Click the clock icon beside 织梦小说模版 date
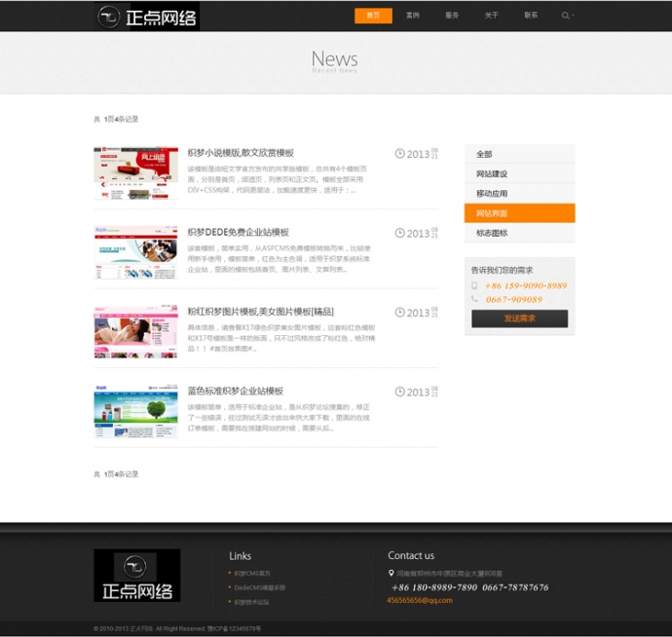This screenshot has width=672, height=637. tap(399, 154)
